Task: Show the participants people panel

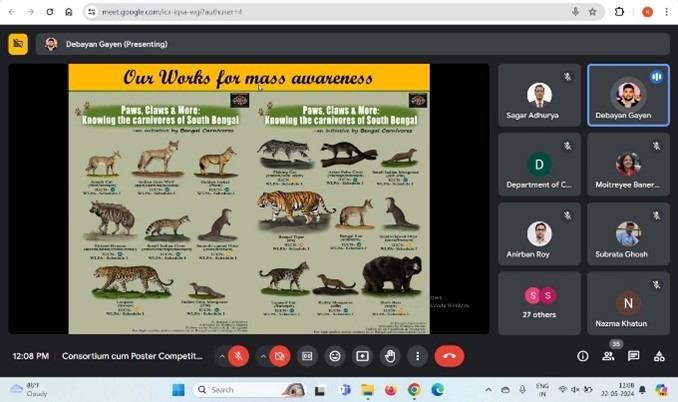Action: pos(608,356)
